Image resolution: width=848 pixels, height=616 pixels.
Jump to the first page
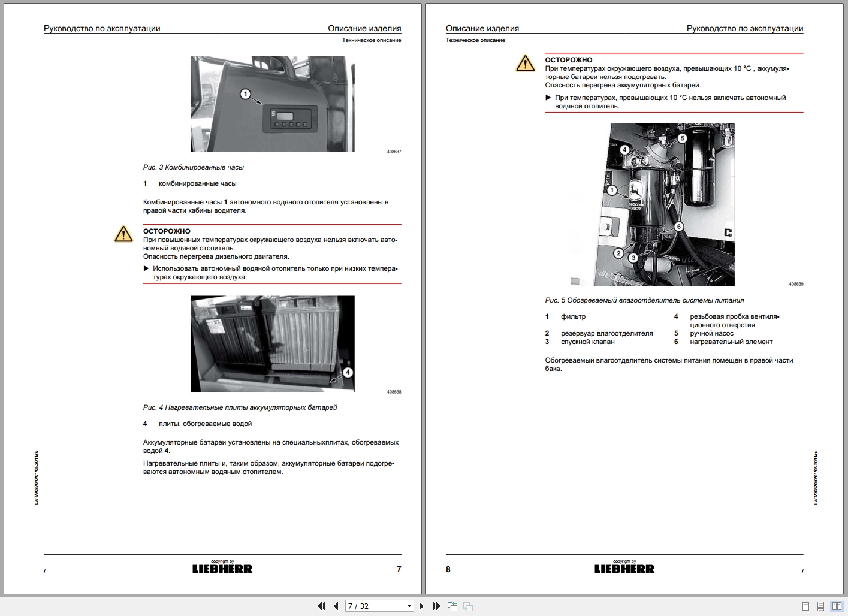coord(322,606)
